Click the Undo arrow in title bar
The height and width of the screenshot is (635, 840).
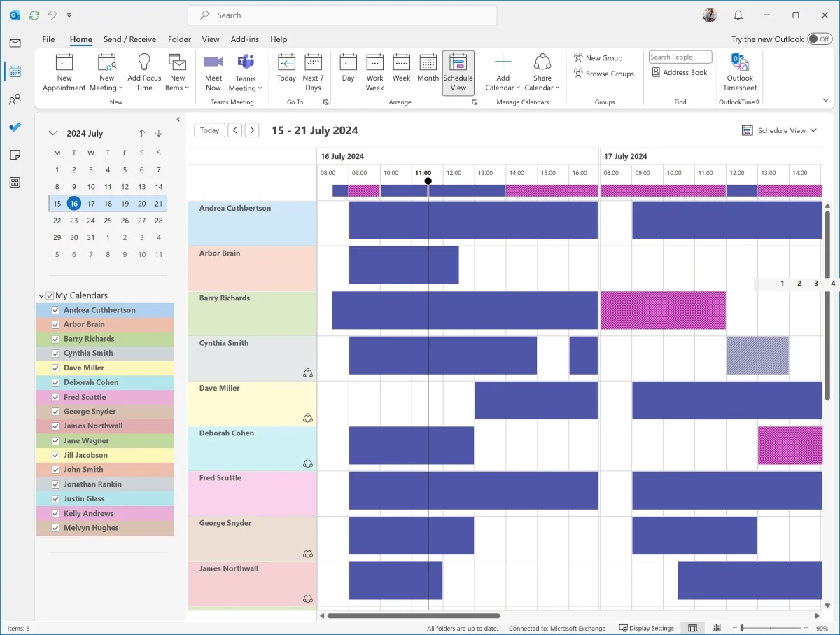[x=52, y=15]
